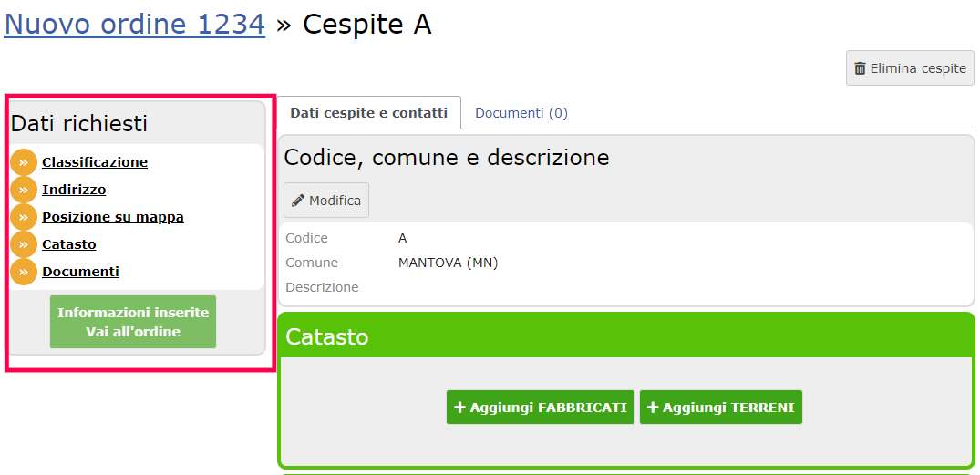The height and width of the screenshot is (475, 980).
Task: Click the MANTOVA (MN) Comune value
Action: 449,263
